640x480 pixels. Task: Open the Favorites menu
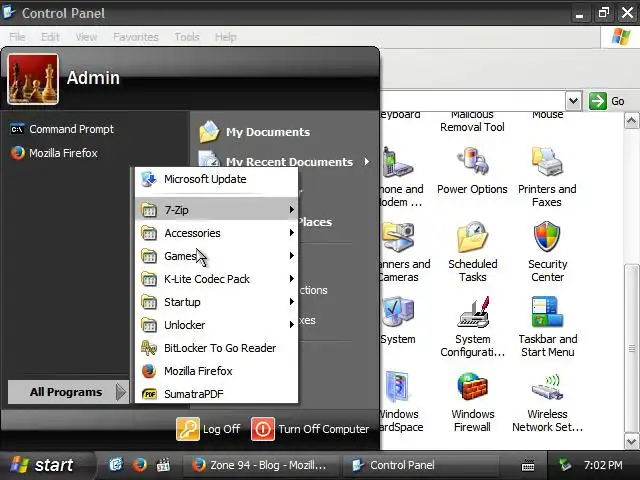point(136,37)
